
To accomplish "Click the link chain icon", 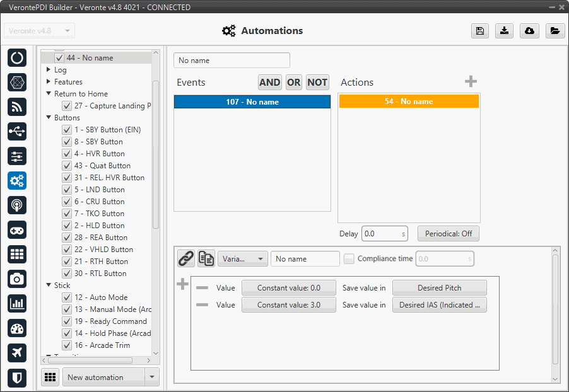I will (x=185, y=258).
